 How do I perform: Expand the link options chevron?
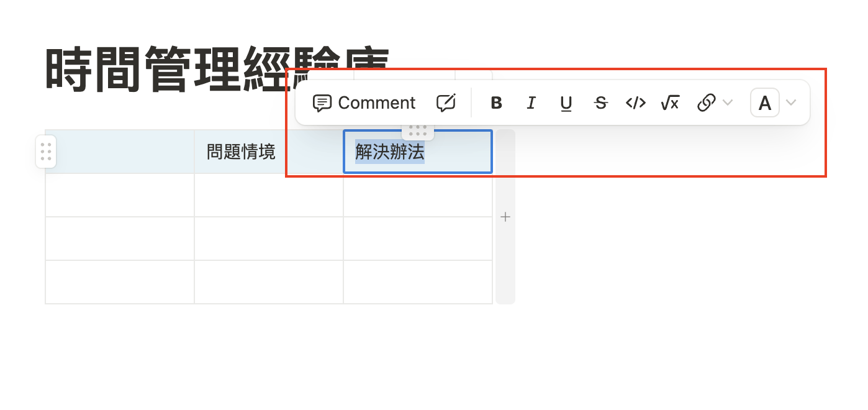(x=728, y=103)
